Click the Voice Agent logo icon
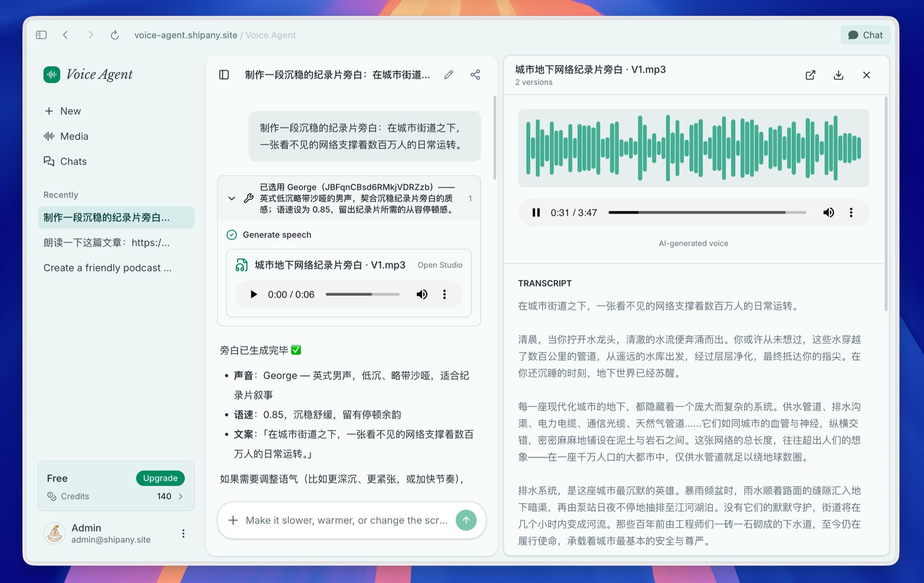 52,74
